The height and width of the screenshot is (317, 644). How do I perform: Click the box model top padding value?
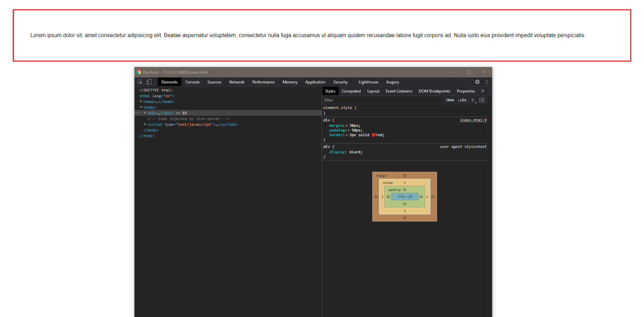pyautogui.click(x=405, y=190)
